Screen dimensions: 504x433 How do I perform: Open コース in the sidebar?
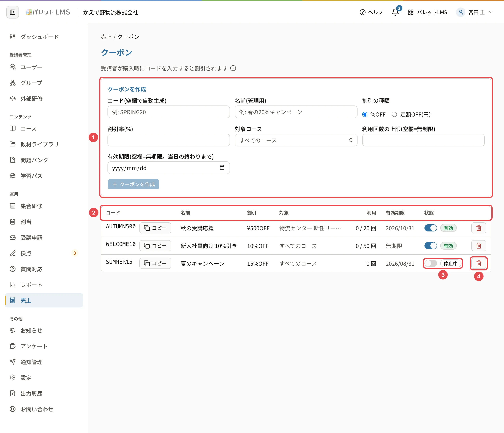point(44,129)
